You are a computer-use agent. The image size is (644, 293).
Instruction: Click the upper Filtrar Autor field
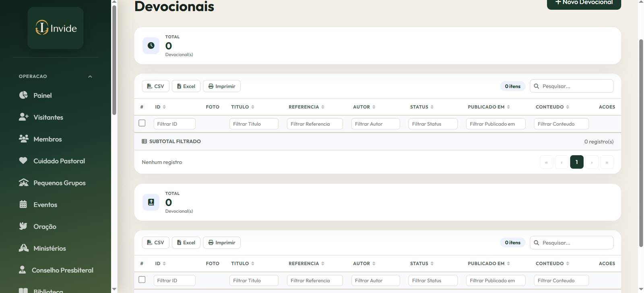pyautogui.click(x=376, y=124)
